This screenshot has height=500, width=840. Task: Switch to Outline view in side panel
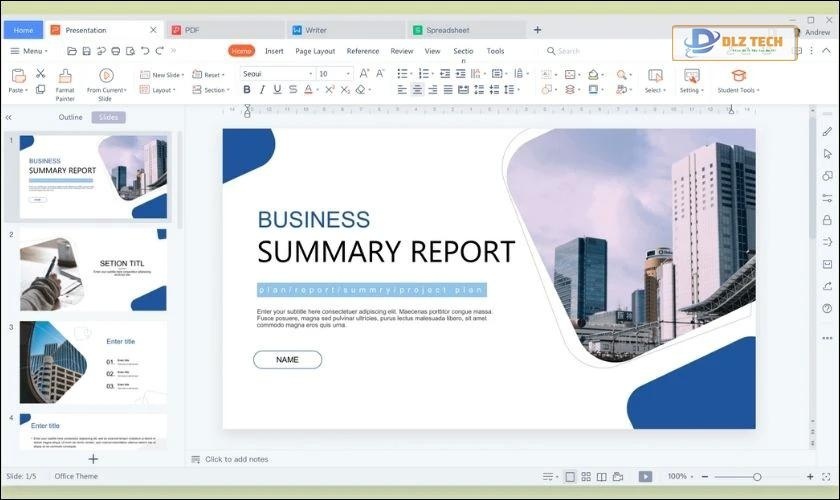[70, 117]
